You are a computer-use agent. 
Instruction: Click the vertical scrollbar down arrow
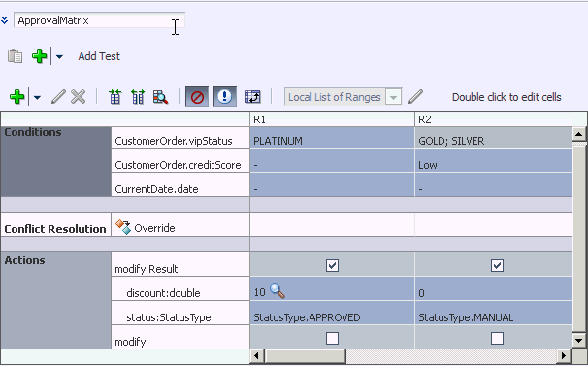(x=578, y=341)
